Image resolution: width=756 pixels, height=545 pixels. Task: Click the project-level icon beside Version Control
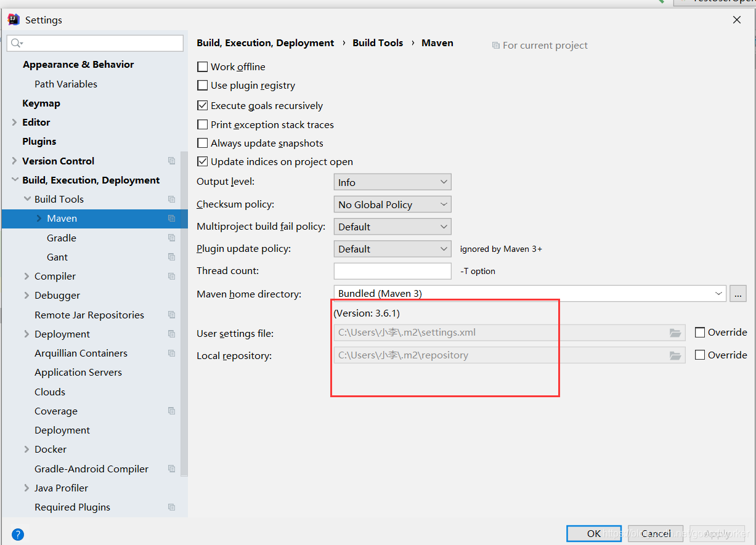[x=172, y=161]
